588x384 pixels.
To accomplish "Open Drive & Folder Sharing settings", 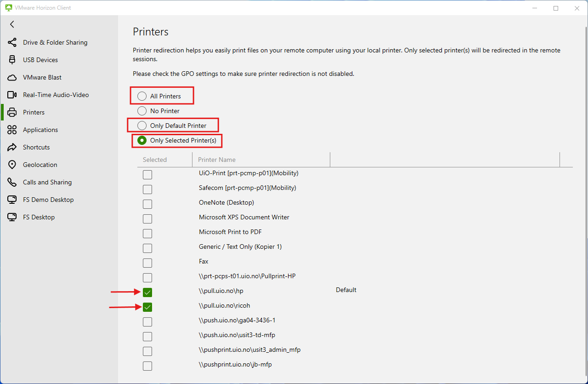I will click(x=55, y=42).
